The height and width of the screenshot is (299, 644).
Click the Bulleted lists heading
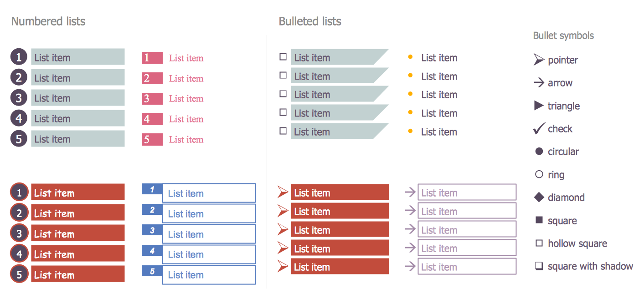[x=310, y=21]
